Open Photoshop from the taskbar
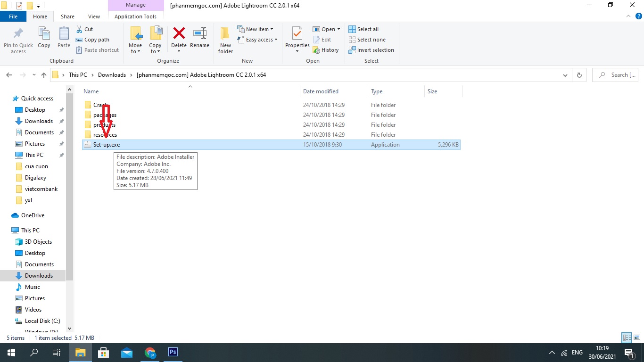 pyautogui.click(x=173, y=353)
